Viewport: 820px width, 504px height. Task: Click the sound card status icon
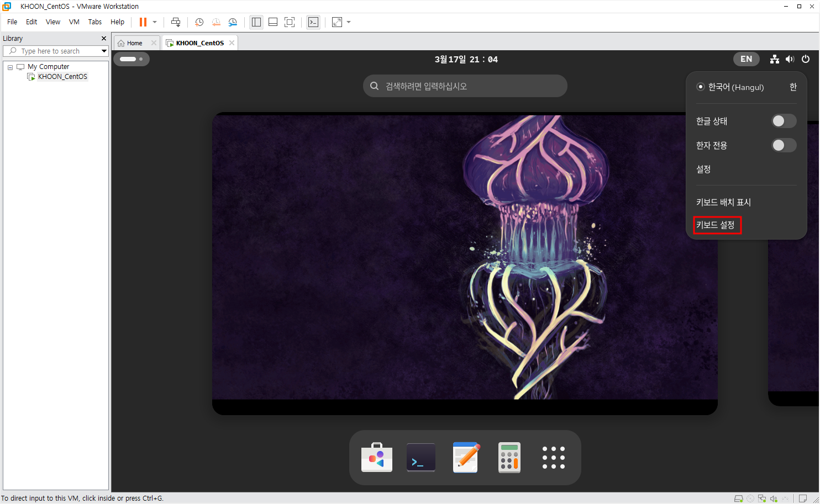[774, 498]
